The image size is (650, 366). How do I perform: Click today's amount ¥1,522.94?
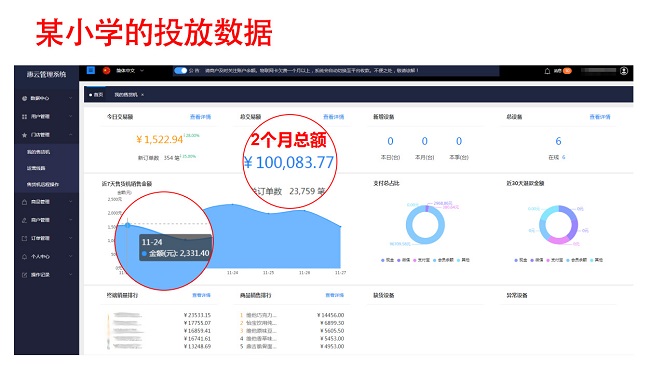click(x=160, y=140)
